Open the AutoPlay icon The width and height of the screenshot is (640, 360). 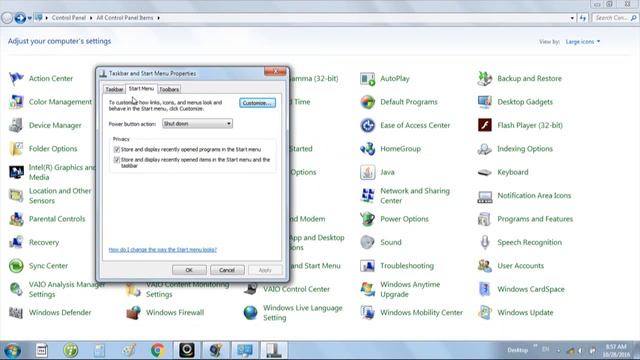[367, 78]
